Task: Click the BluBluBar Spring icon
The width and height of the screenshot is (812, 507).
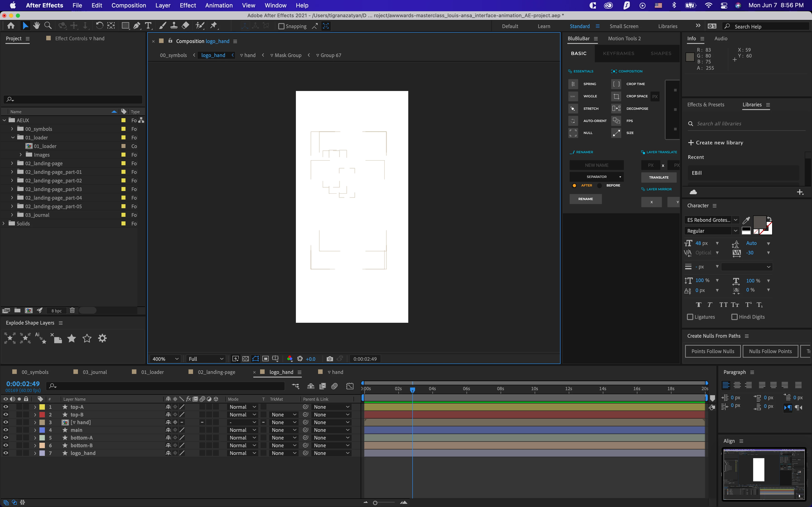Action: pyautogui.click(x=573, y=84)
